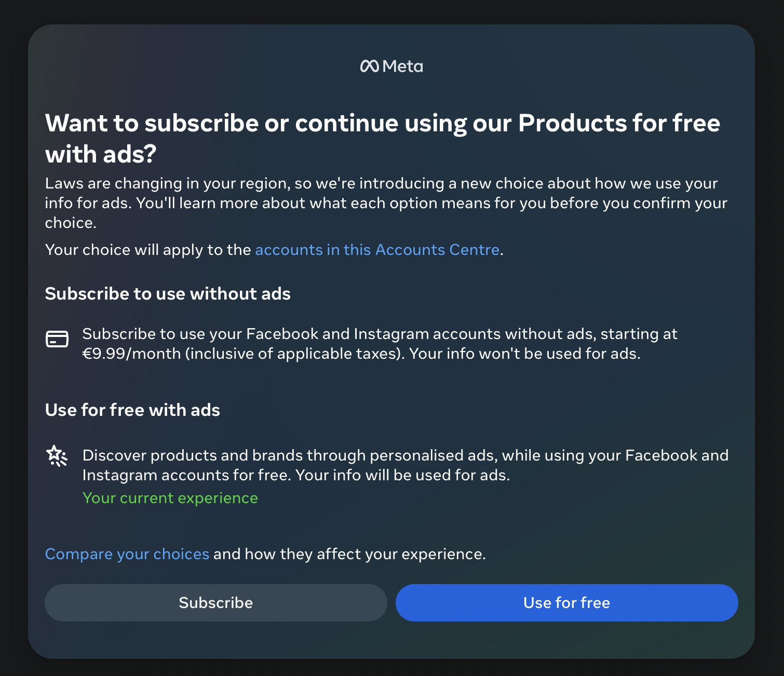The image size is (784, 676).
Task: Click the main dialog heading about subscribing
Action: [382, 124]
